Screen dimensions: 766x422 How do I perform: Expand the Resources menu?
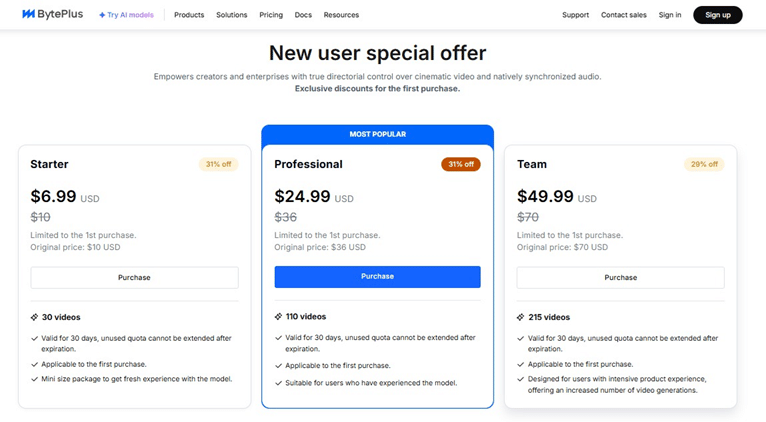(x=341, y=15)
